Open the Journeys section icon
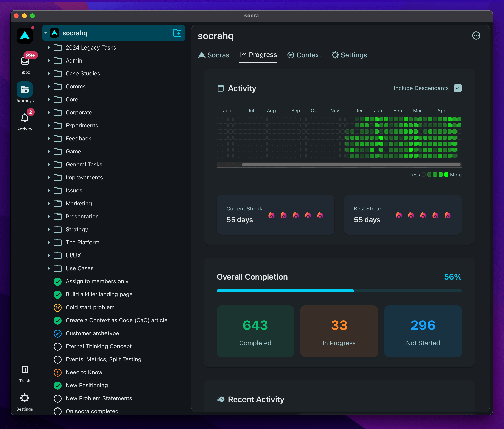This screenshot has width=504, height=429. coord(25,89)
